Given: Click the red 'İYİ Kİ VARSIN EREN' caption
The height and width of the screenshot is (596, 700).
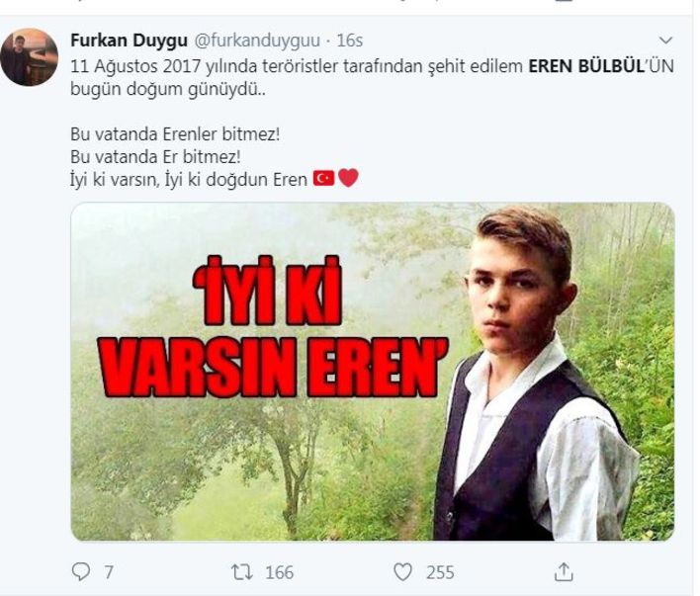Looking at the screenshot, I should [276, 326].
